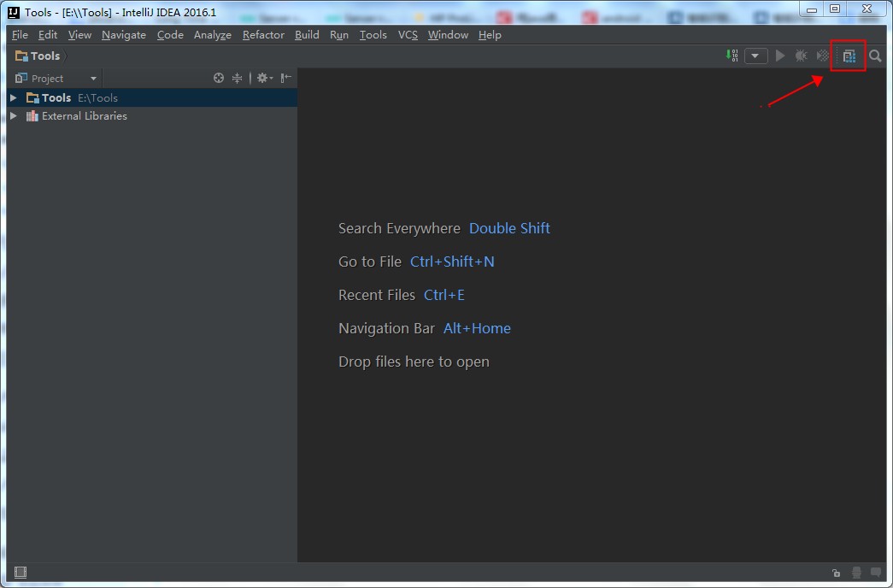This screenshot has width=893, height=588.
Task: Hide the Project tool window
Action: (286, 78)
